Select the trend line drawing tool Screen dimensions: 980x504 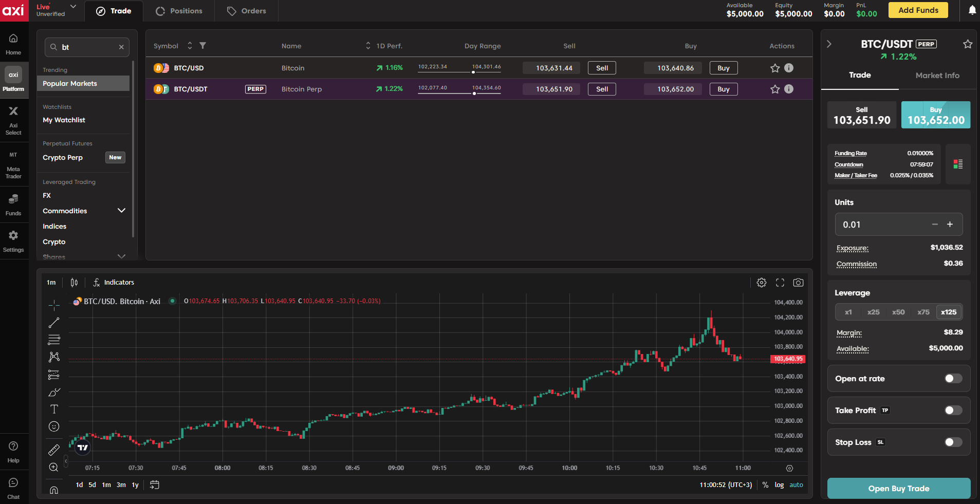(x=54, y=323)
